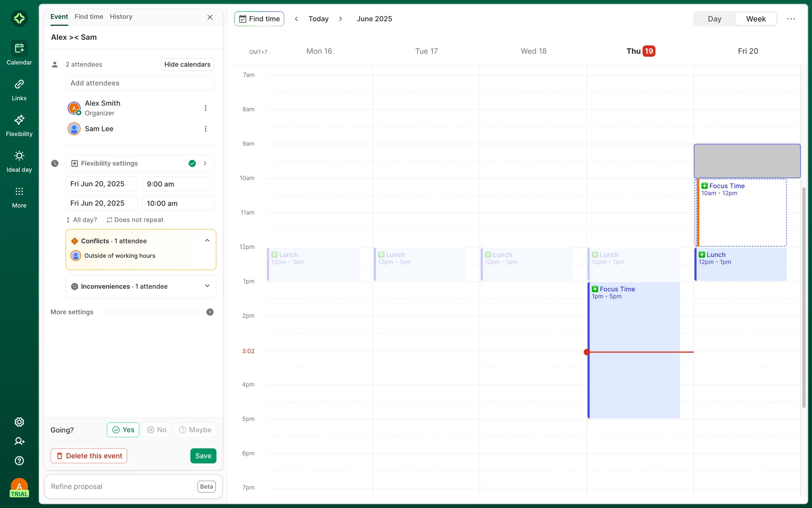The width and height of the screenshot is (812, 508).
Task: Save the event
Action: [x=203, y=456]
